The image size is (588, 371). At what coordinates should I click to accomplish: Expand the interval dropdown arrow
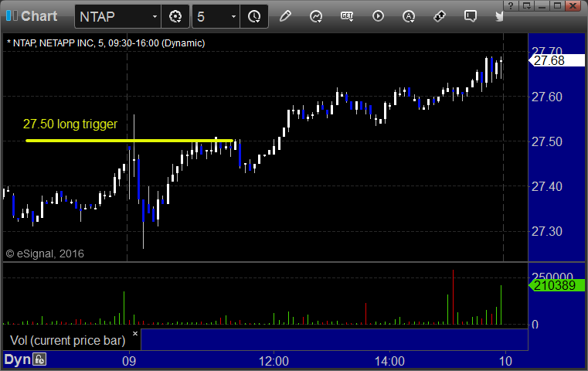click(233, 17)
